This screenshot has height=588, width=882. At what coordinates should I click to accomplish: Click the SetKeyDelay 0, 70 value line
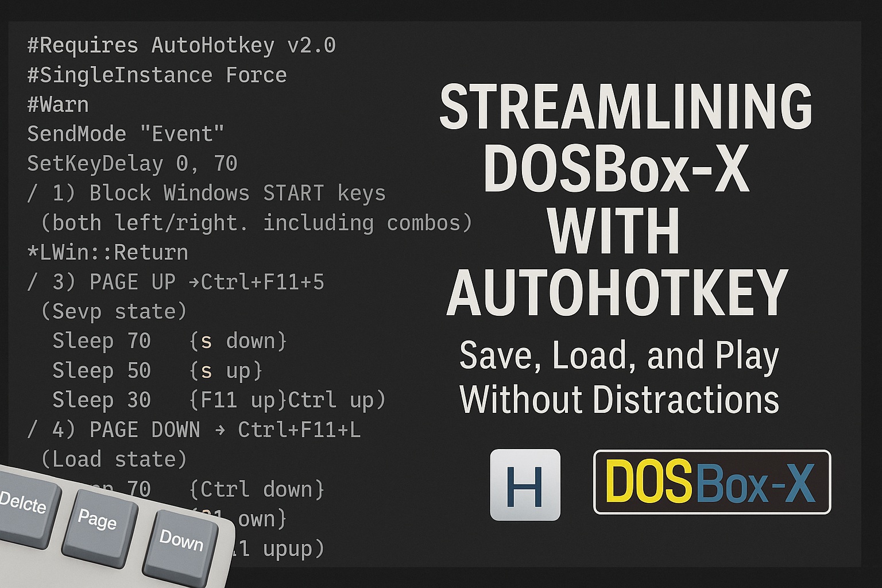pyautogui.click(x=132, y=163)
